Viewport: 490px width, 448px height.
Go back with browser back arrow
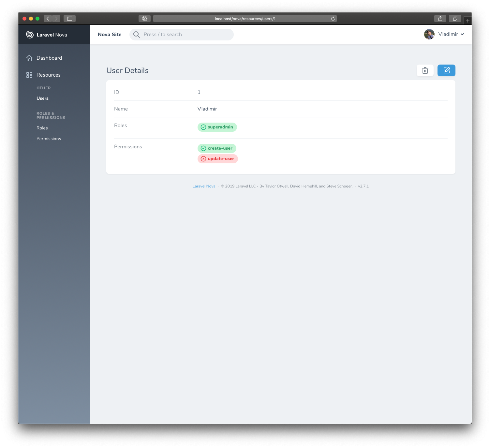pos(48,19)
